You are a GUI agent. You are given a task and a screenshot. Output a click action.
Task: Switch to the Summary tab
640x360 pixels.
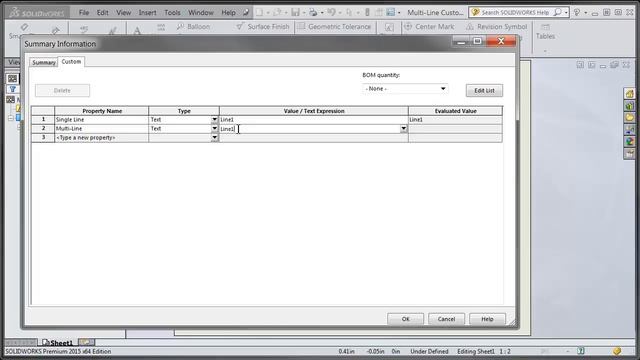(44, 62)
